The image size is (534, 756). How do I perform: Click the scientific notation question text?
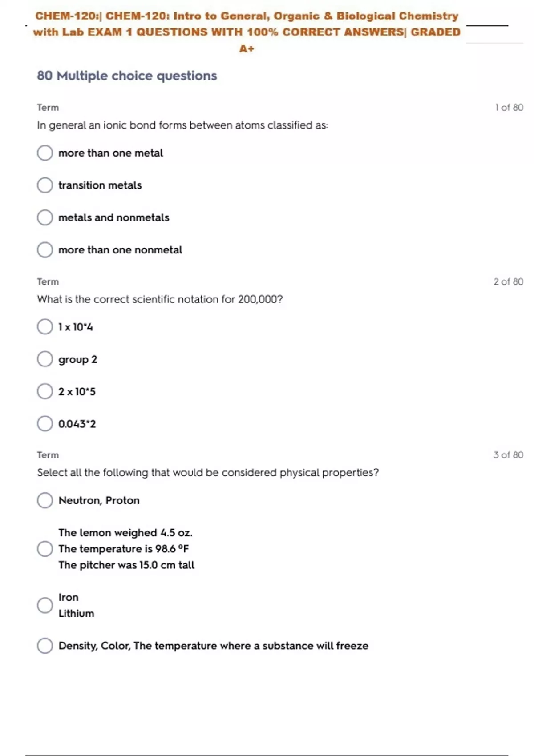[160, 299]
